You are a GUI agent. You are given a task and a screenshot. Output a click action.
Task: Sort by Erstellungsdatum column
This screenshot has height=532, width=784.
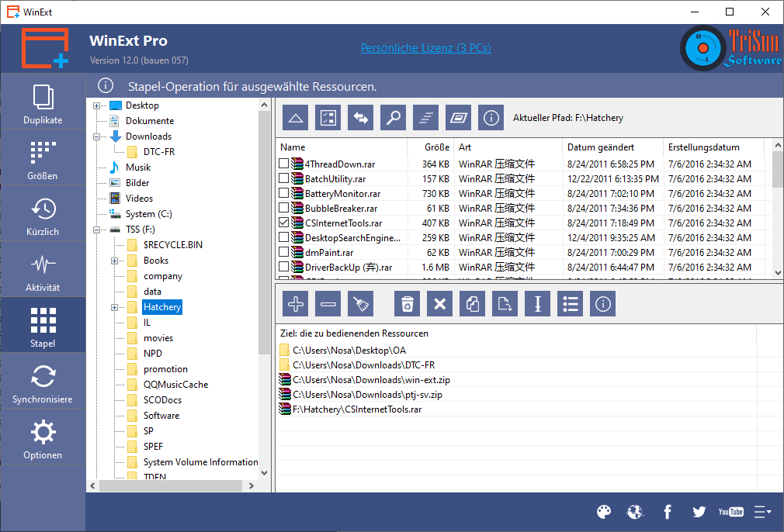[x=713, y=147]
